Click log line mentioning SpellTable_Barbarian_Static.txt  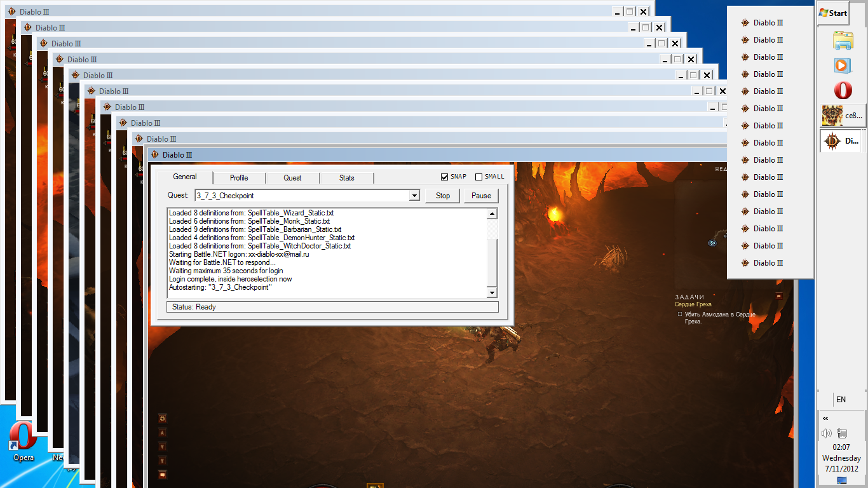255,229
